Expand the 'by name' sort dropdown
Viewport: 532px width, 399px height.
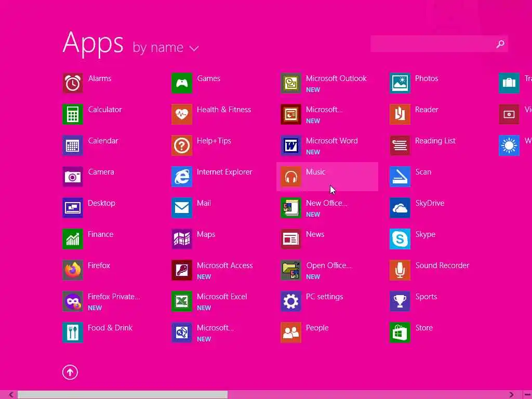pos(166,47)
